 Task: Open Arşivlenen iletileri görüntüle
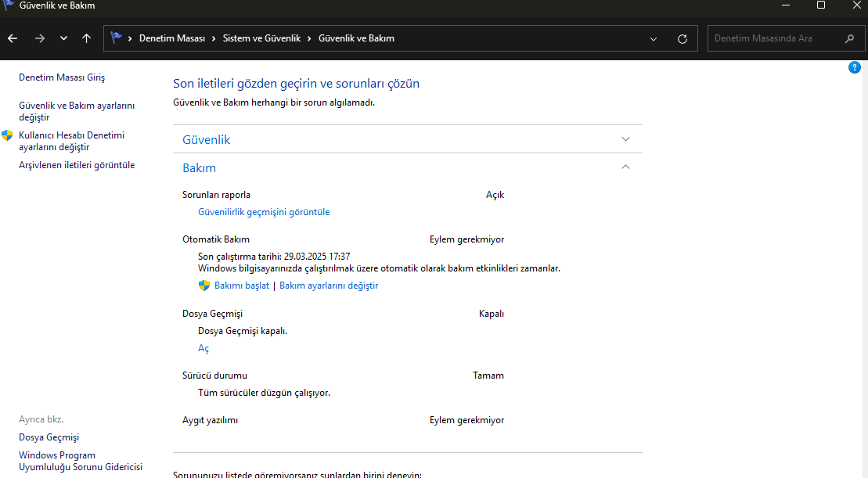(77, 165)
